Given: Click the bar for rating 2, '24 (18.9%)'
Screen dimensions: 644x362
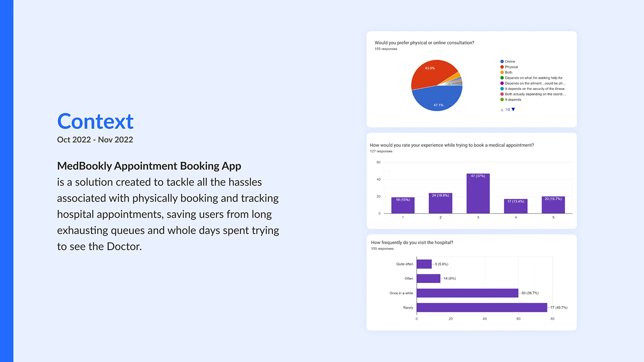Looking at the screenshot, I should 440,203.
